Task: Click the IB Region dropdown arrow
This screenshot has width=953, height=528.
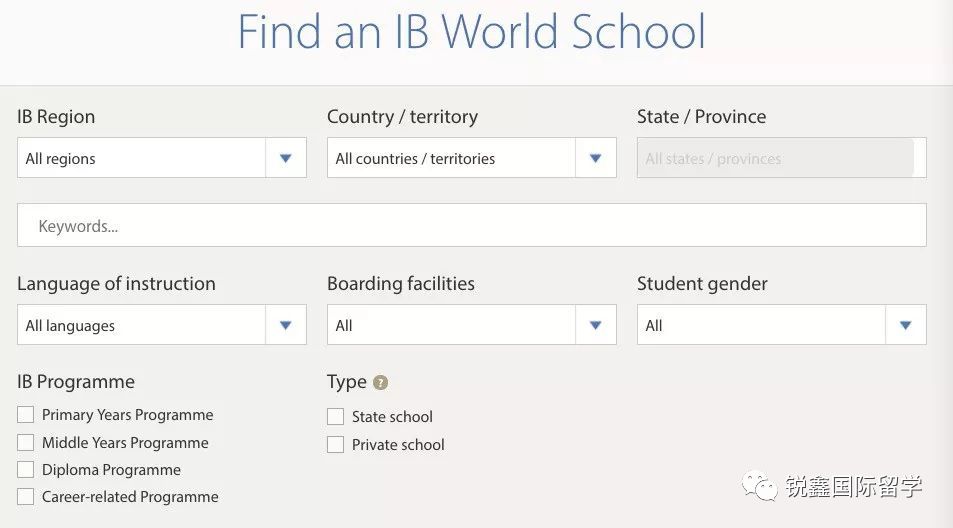Action: click(286, 158)
